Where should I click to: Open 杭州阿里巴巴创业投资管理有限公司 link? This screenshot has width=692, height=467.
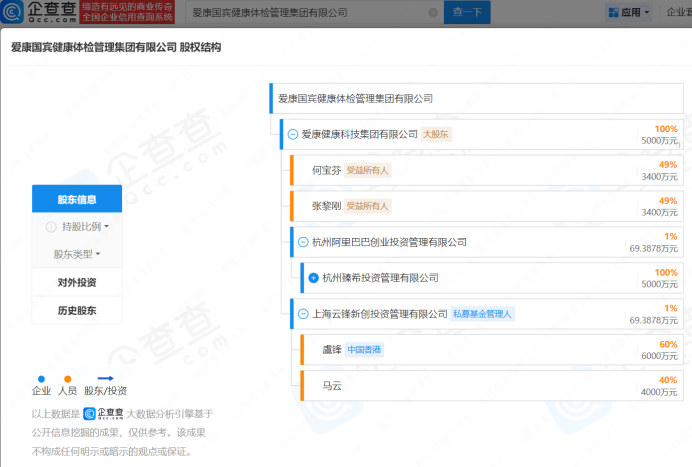pos(389,242)
